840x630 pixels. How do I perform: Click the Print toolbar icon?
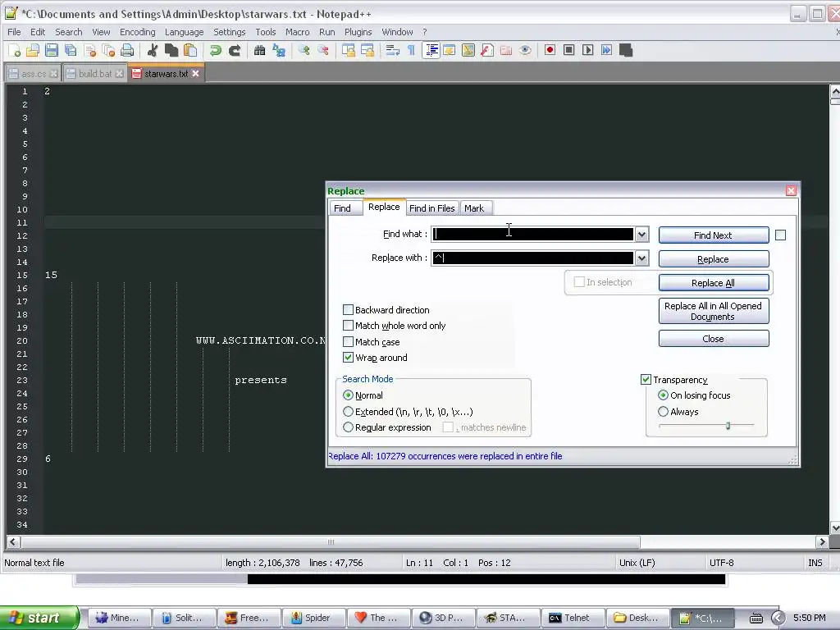127,50
